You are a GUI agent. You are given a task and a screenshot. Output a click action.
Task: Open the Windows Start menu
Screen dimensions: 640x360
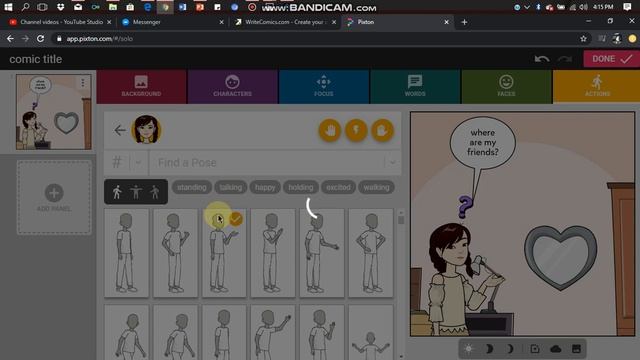(x=8, y=7)
